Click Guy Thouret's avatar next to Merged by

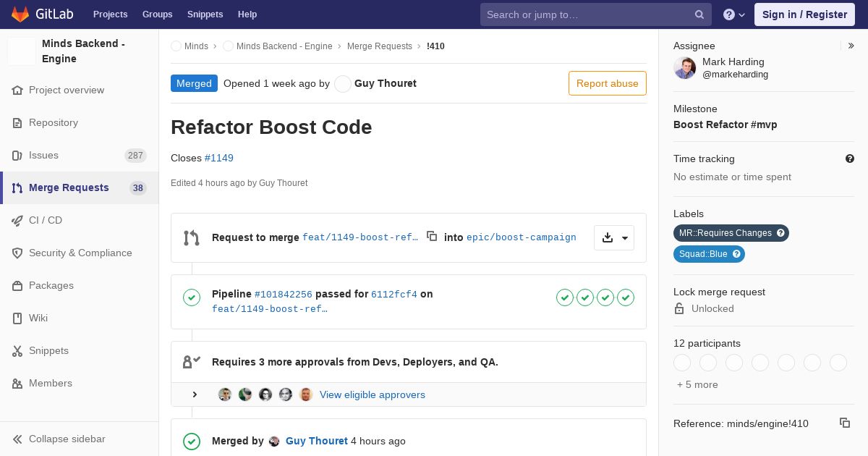point(274,441)
